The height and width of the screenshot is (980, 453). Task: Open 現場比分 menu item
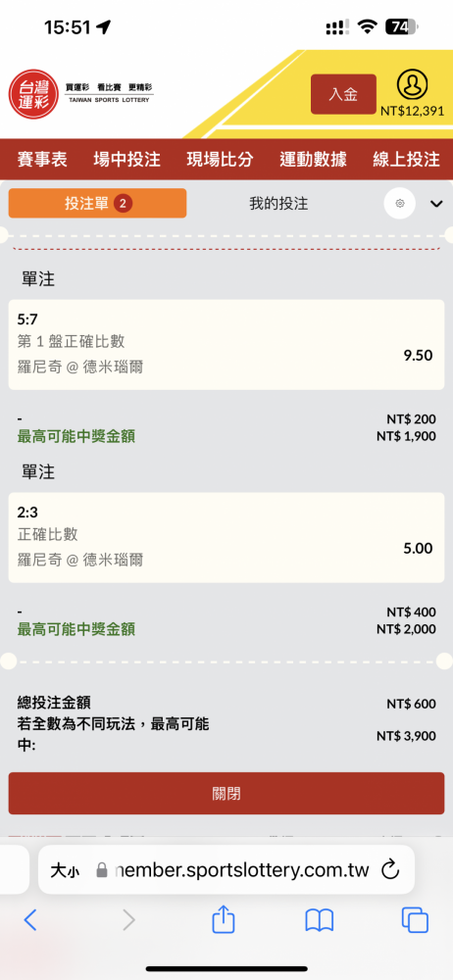coord(220,160)
